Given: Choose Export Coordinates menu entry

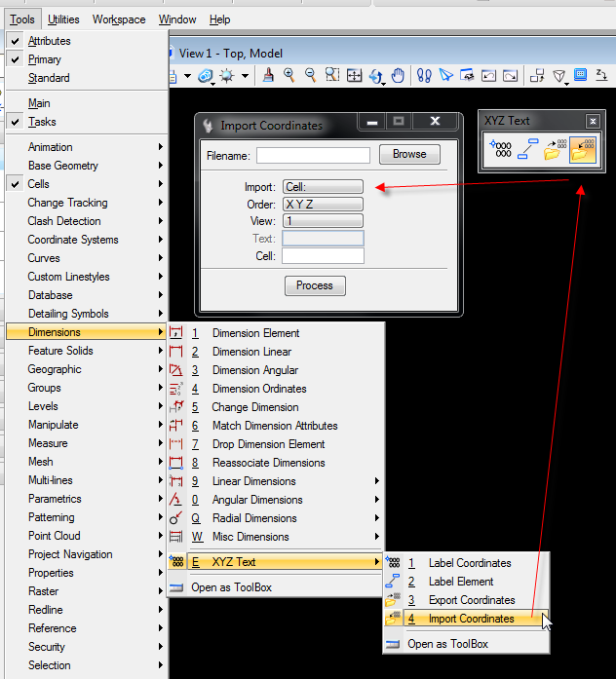Looking at the screenshot, I should [466, 600].
